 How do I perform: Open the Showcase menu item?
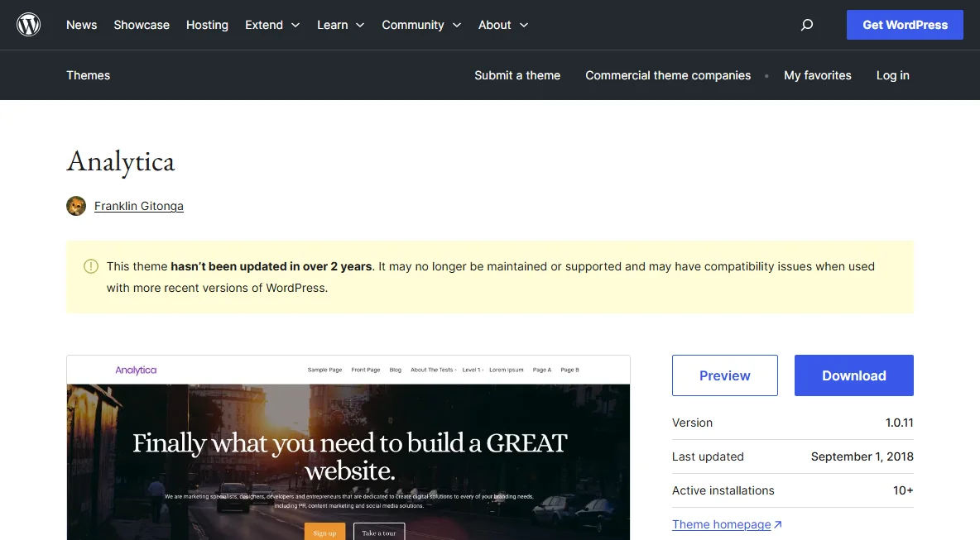coord(142,25)
